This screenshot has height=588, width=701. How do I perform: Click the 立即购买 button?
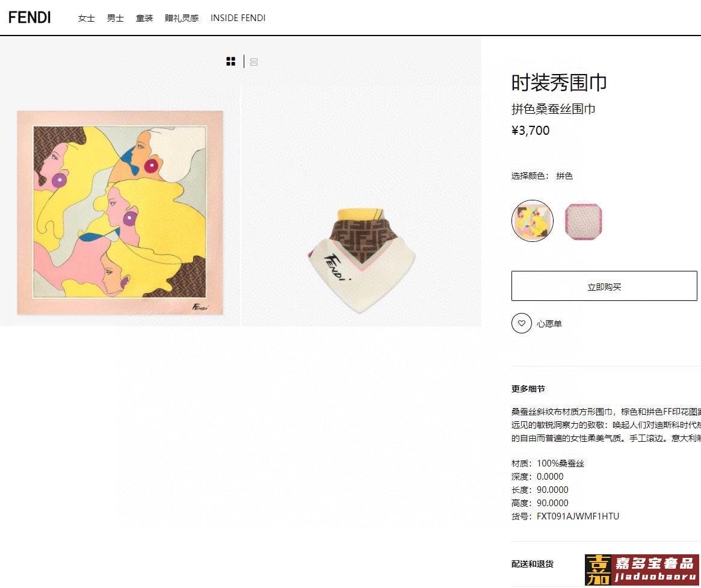pyautogui.click(x=604, y=286)
